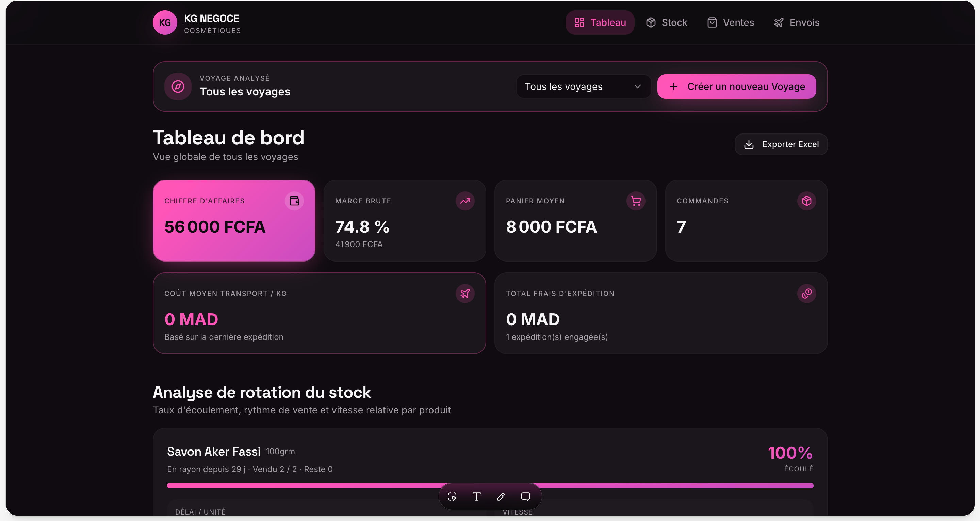
Task: Click 'Basé sur la dernière expédition' text
Action: pyautogui.click(x=224, y=337)
